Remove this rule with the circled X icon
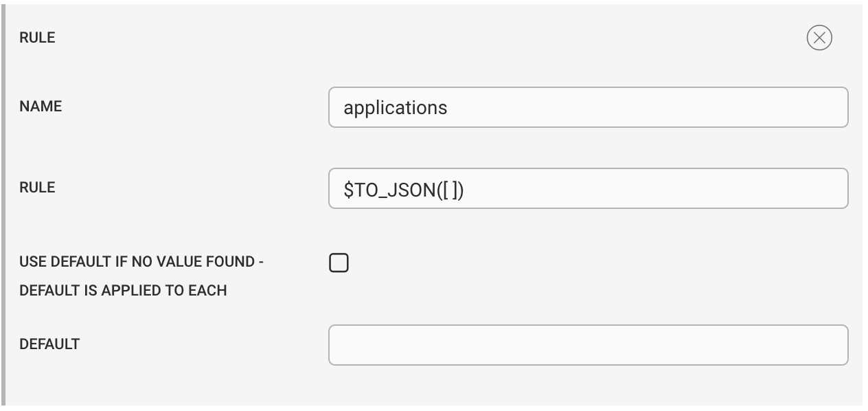The image size is (868, 411). point(819,38)
